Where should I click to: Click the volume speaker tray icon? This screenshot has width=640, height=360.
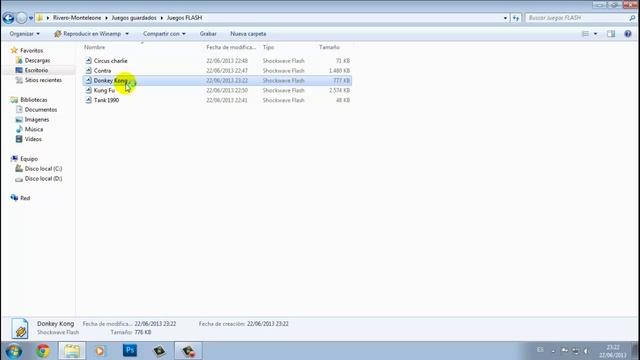pyautogui.click(x=586, y=351)
